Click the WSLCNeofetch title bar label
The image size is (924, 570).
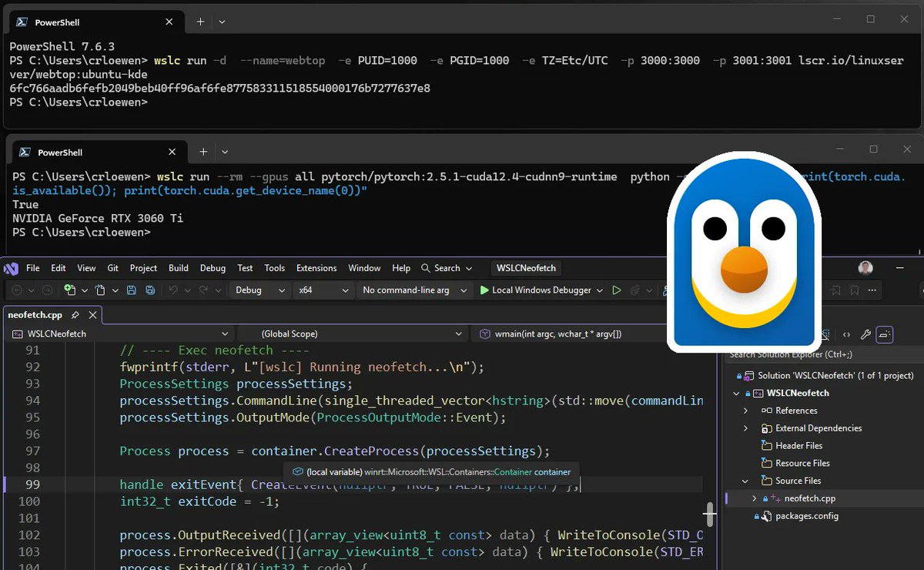(527, 268)
